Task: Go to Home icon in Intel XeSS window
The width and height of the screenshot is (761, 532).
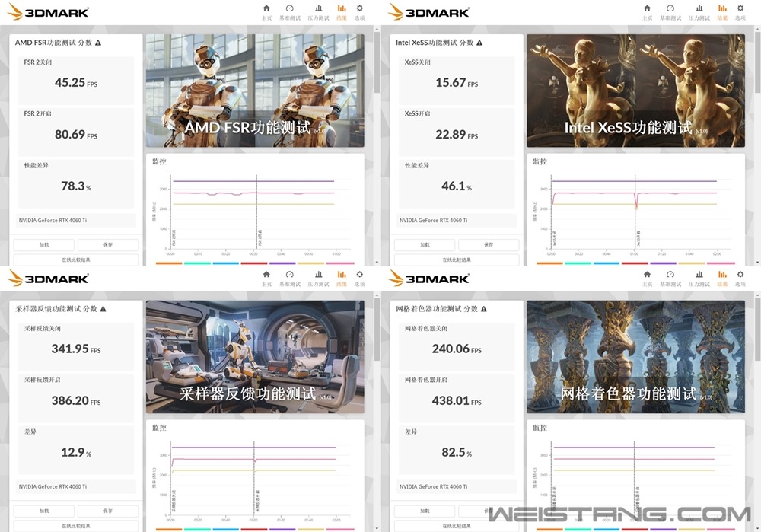Action: 647,8
